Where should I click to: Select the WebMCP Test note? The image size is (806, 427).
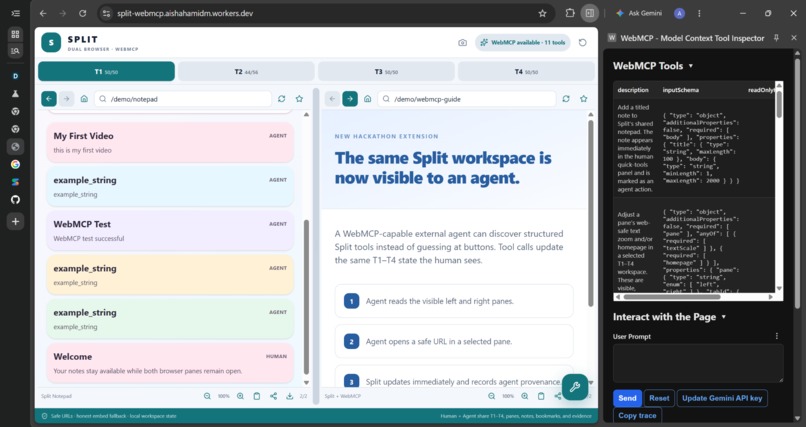pos(170,231)
